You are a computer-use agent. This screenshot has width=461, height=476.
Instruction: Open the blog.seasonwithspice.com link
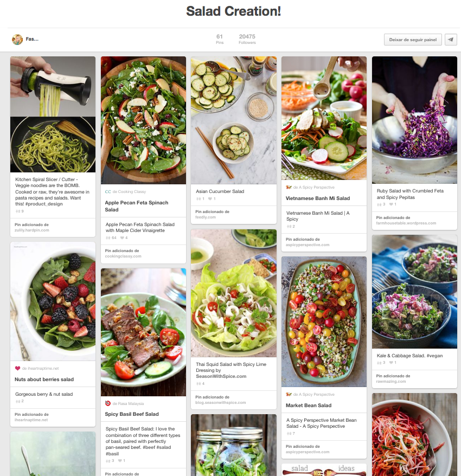tap(221, 402)
